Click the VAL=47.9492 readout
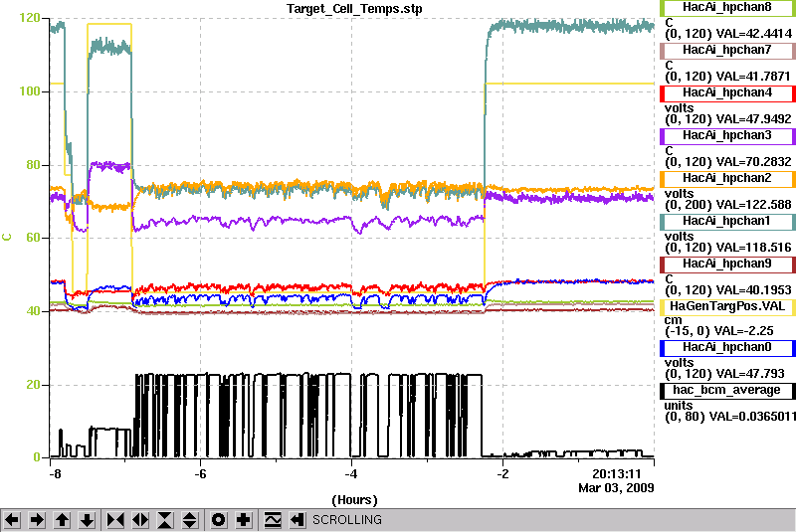Screen dimensions: 796x532 753,118
